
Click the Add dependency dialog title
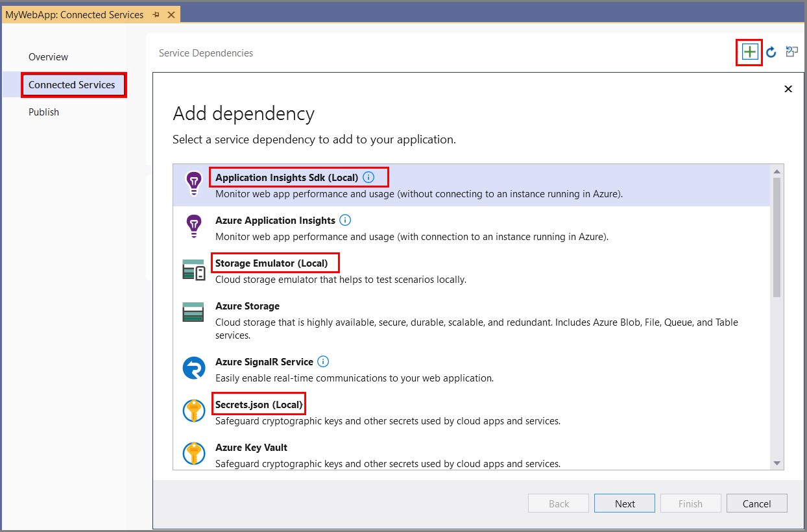pos(244,114)
